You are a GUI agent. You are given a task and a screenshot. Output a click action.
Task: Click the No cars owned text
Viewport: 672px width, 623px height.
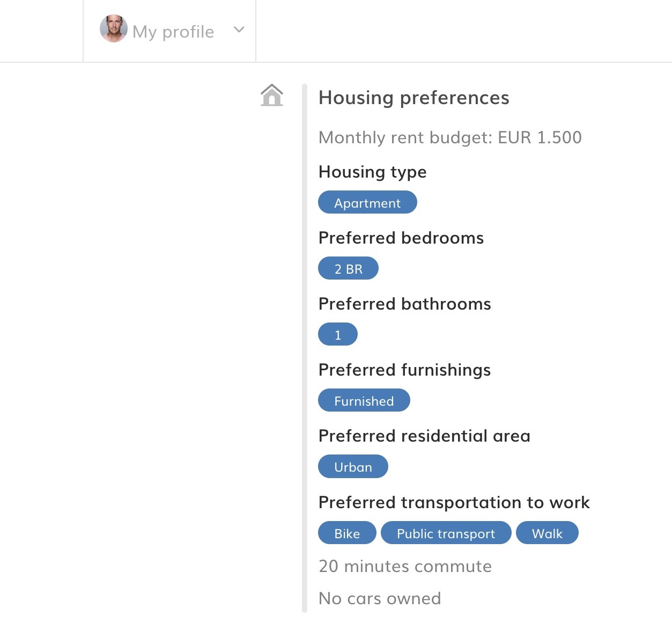coord(380,598)
